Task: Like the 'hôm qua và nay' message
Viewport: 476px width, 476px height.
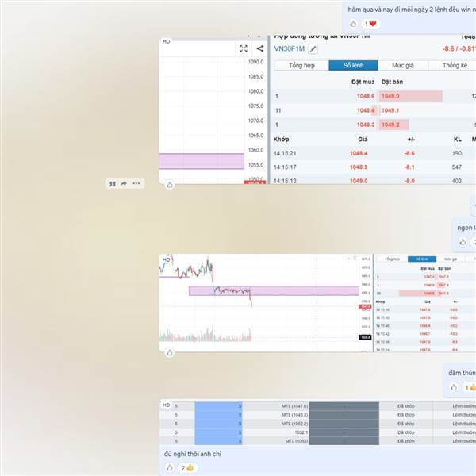Action: (x=353, y=24)
